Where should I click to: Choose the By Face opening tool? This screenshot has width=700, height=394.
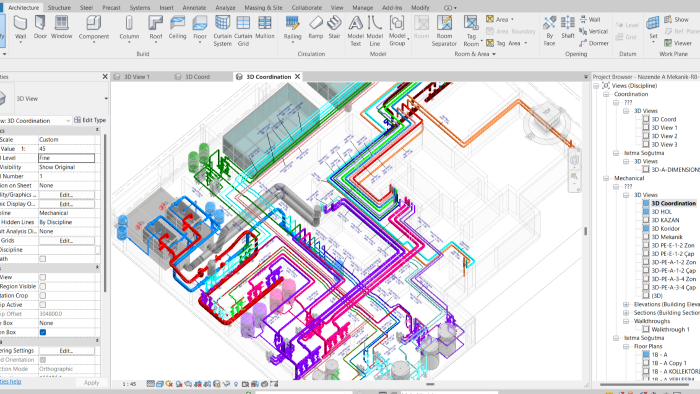tap(550, 30)
